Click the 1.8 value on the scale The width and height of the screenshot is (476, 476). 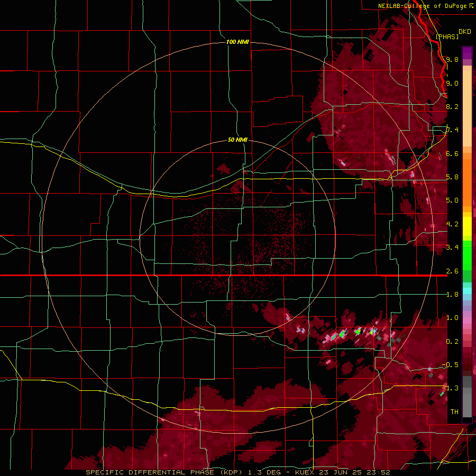coord(452,295)
